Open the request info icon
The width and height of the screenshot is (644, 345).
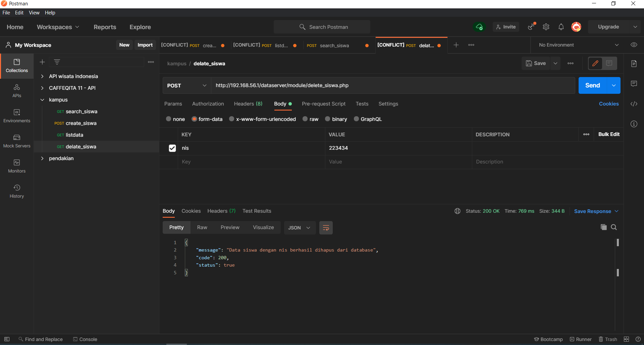(634, 124)
